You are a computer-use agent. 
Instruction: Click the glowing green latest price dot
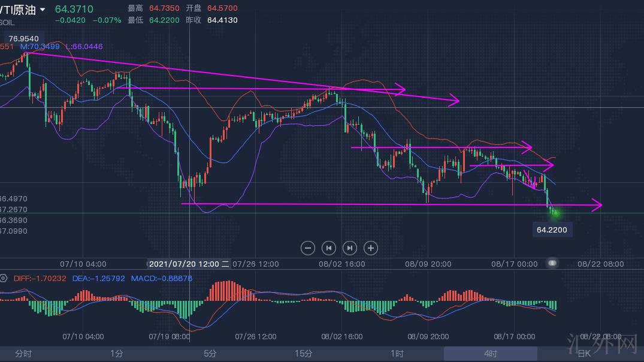(555, 213)
